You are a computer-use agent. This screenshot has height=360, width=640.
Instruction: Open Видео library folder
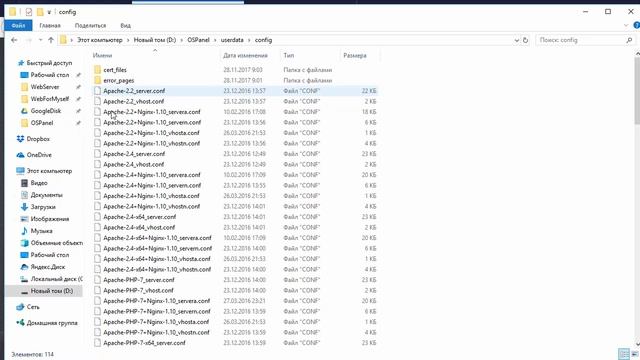39,183
